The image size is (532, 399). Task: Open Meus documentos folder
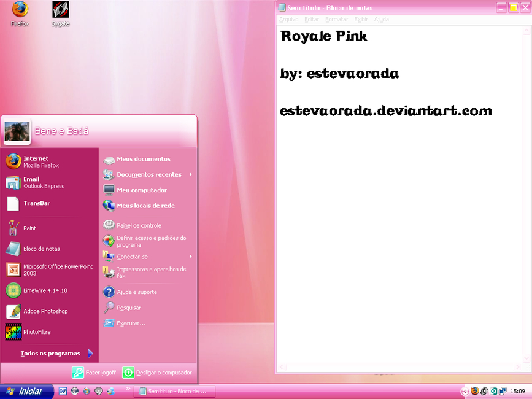[148, 159]
